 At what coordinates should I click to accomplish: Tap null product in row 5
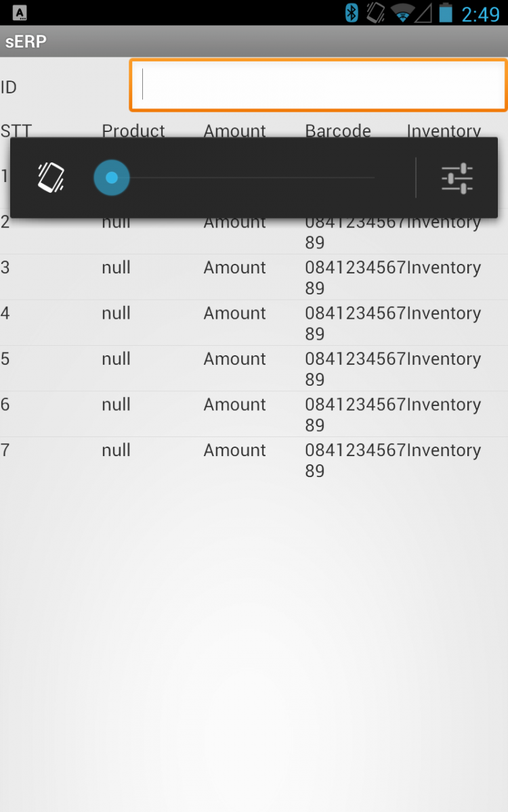coord(116,359)
